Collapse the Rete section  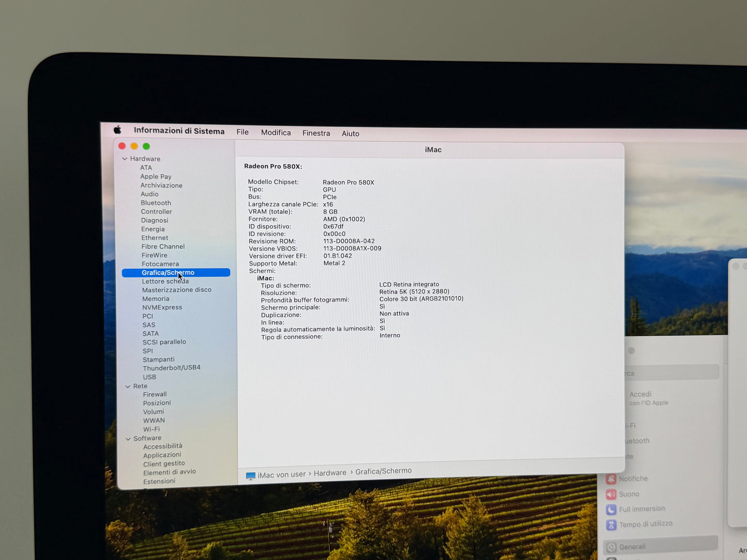[x=128, y=386]
